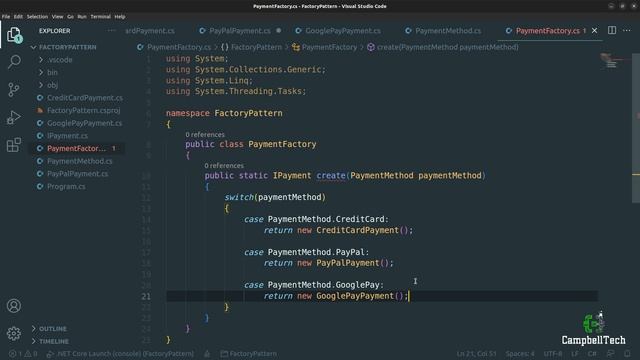Switch to the PayPalPayment.cs tab
640x360 pixels.
[240, 31]
